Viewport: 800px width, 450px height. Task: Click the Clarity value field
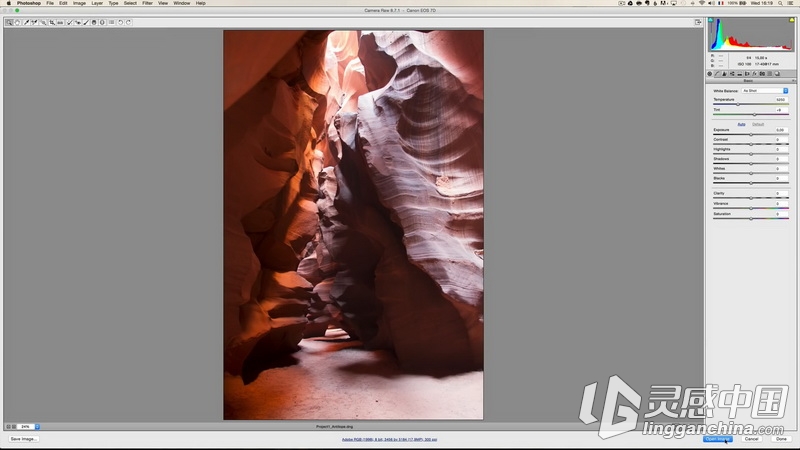tap(780, 193)
